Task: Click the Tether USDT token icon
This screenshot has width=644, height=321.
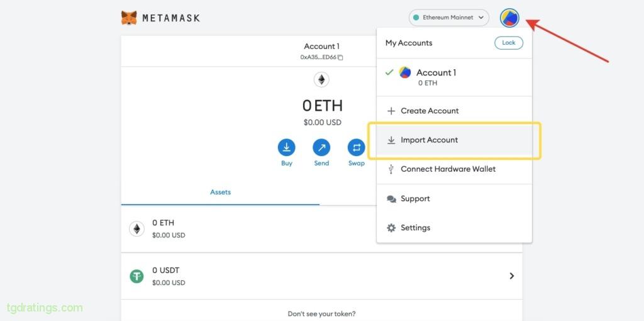Action: click(x=136, y=276)
